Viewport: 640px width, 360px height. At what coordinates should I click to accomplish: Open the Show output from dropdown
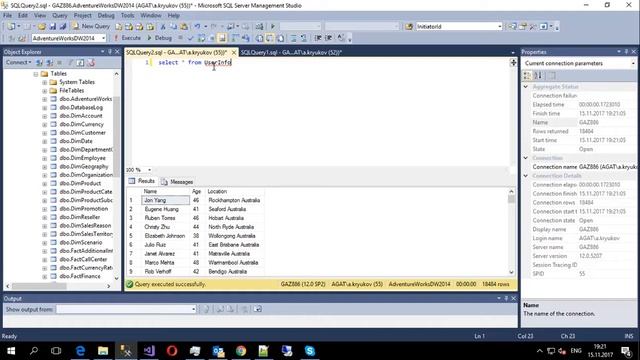click(193, 309)
